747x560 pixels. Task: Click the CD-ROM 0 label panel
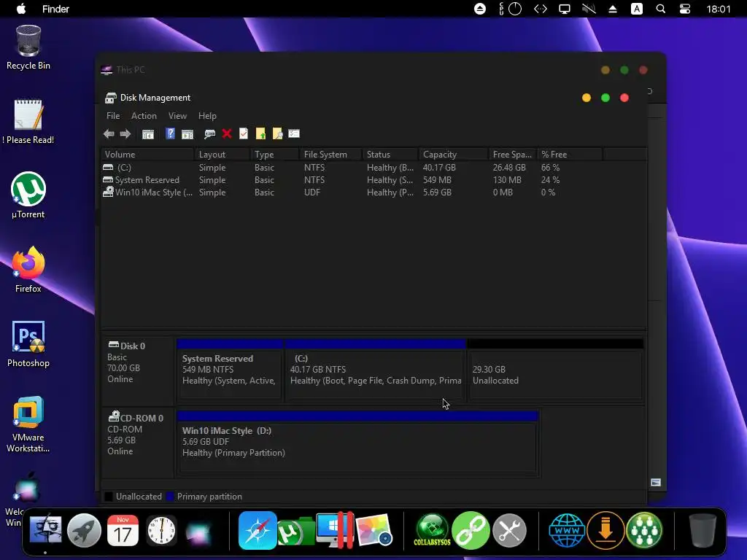tap(138, 442)
